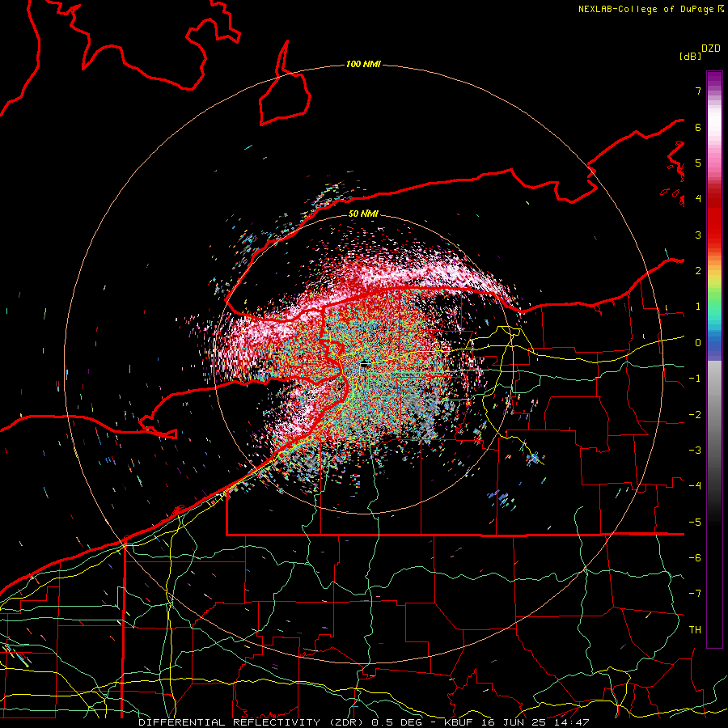Viewport: 728px width, 728px height.
Task: Click the [dB] units label
Action: (x=691, y=56)
